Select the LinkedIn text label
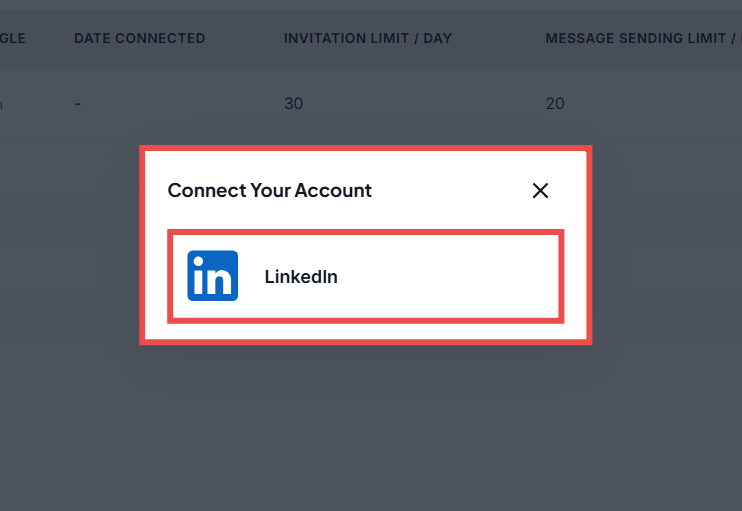 point(301,277)
